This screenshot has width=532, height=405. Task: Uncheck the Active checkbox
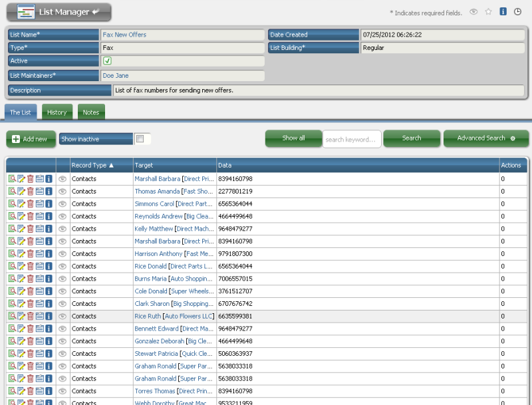click(107, 61)
